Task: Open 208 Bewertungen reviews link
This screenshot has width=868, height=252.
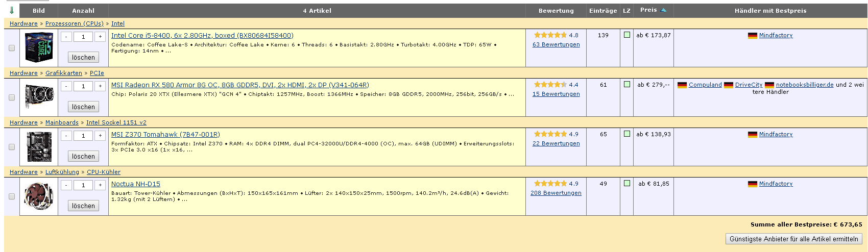Action: tap(556, 193)
